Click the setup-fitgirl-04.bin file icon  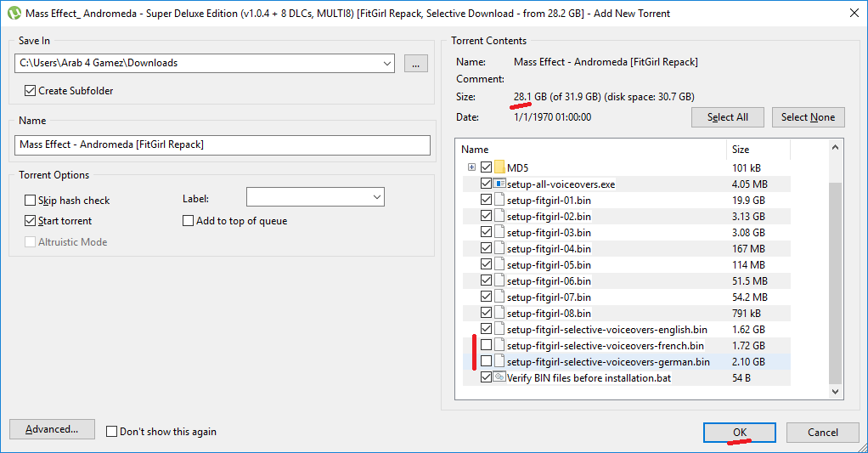pyautogui.click(x=499, y=248)
